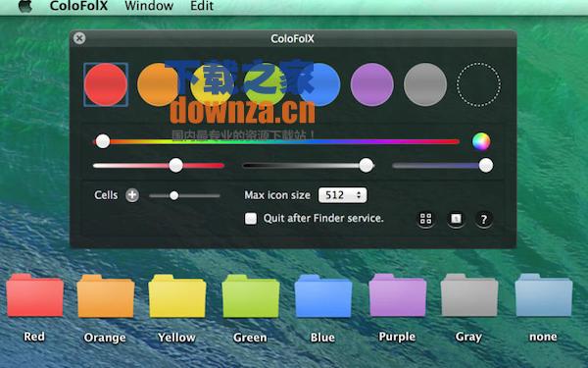Close the ColoFolX window

coord(79,38)
